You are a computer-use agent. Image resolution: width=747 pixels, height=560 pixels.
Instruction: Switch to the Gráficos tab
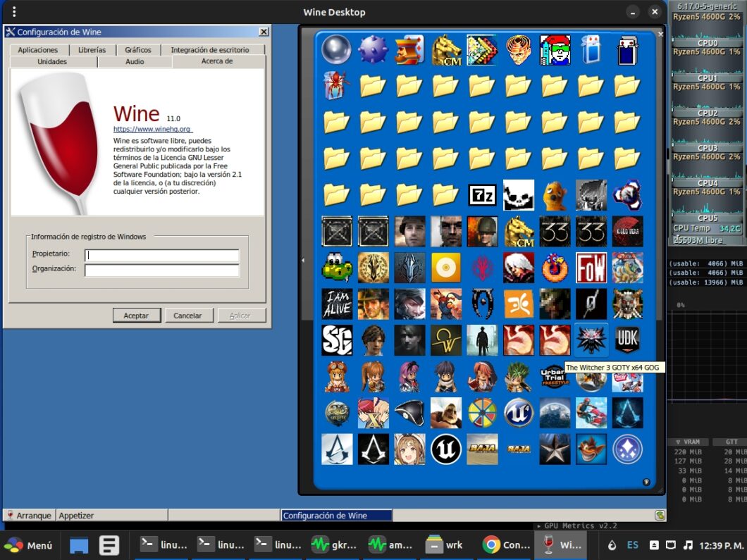(138, 49)
